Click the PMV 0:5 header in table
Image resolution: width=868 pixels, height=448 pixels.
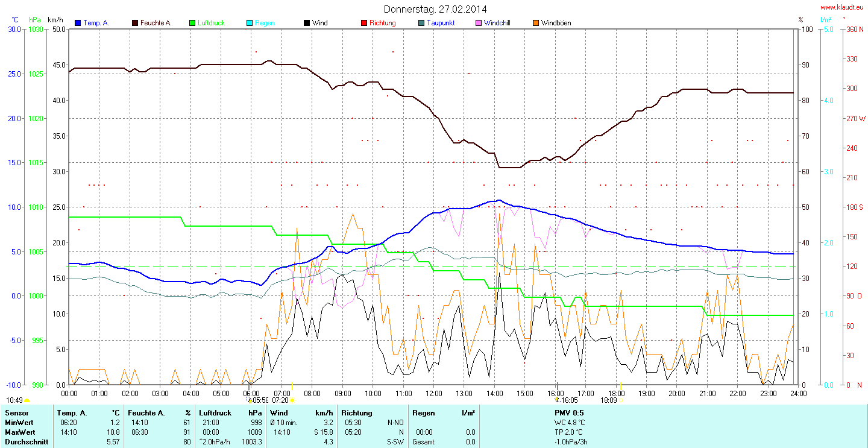point(569,413)
